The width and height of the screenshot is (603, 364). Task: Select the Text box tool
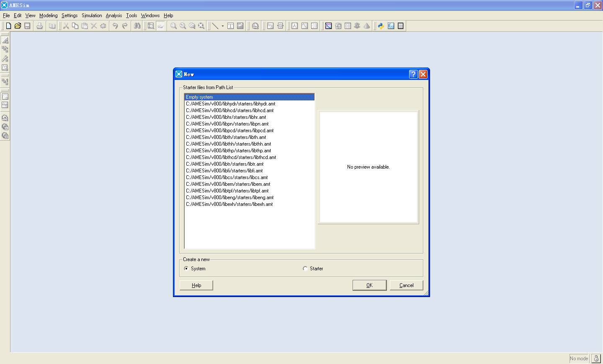[231, 26]
